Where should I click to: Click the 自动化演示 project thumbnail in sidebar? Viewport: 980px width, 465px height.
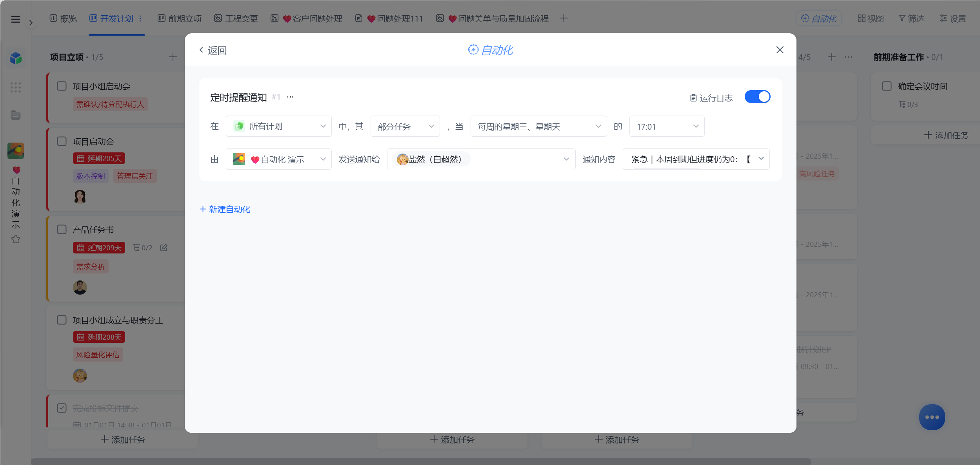[x=16, y=151]
